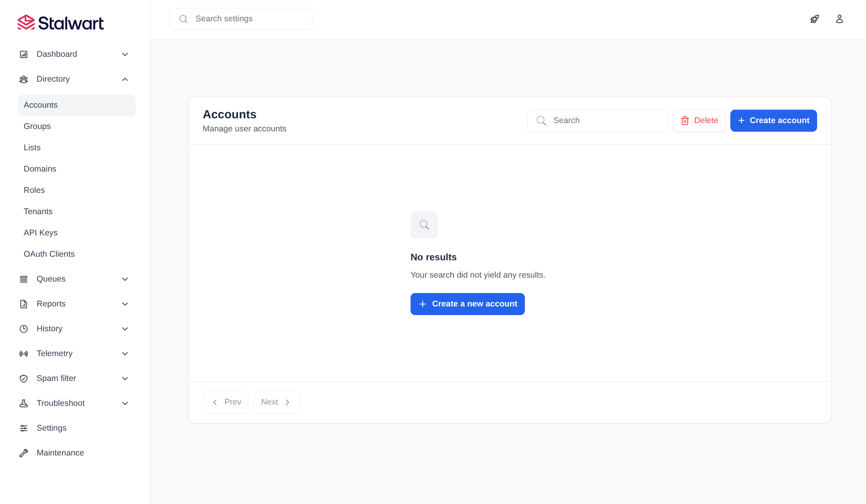The width and height of the screenshot is (866, 504).
Task: Click the Telemetry signal icon
Action: (24, 353)
